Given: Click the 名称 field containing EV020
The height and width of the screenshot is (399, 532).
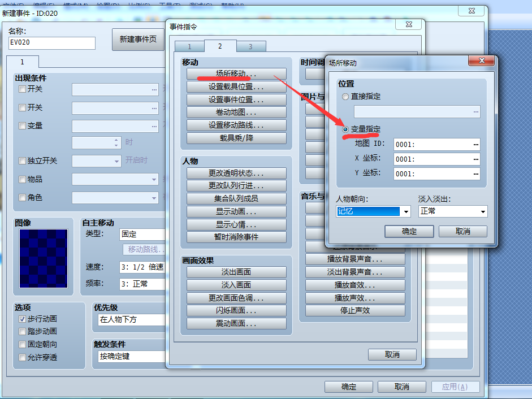Looking at the screenshot, I should coord(52,43).
